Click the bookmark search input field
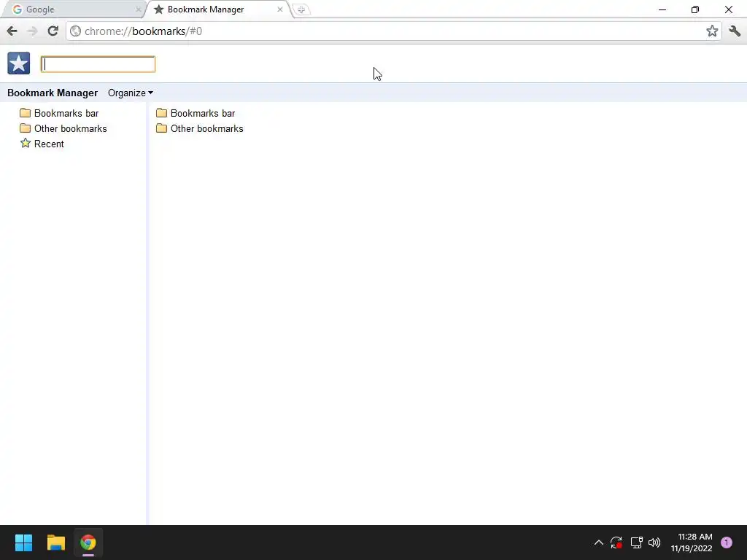Image resolution: width=747 pixels, height=560 pixels. click(x=98, y=64)
